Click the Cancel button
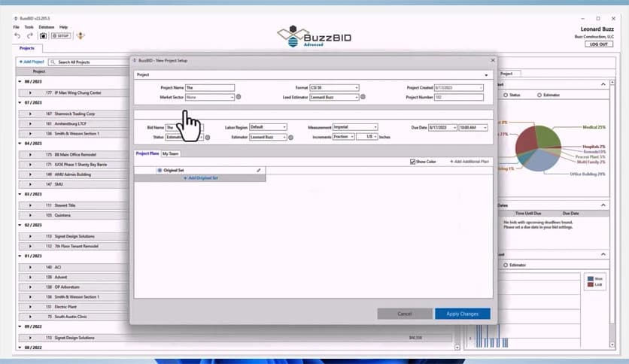The image size is (629, 364). point(405,314)
